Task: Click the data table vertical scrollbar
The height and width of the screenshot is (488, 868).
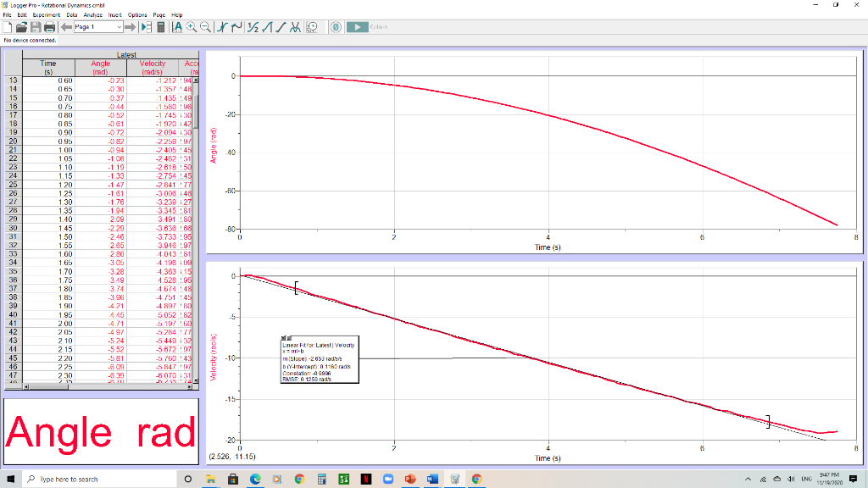Action: 196,230
